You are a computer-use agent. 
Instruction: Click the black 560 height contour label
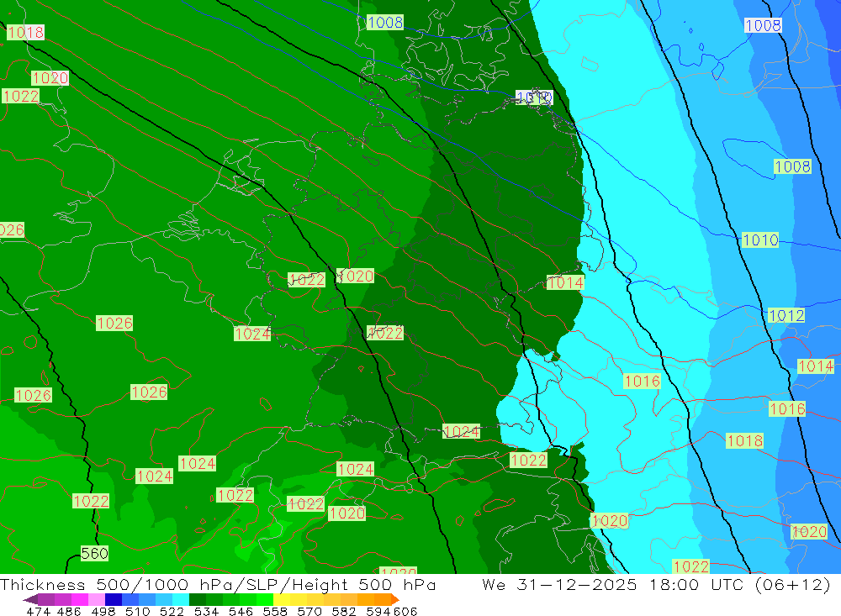click(x=94, y=553)
